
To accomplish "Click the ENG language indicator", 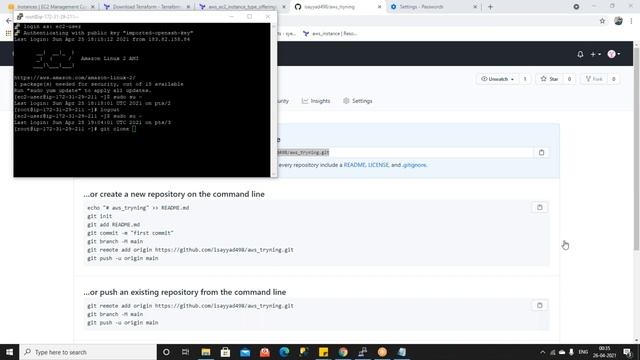I will pos(583,352).
